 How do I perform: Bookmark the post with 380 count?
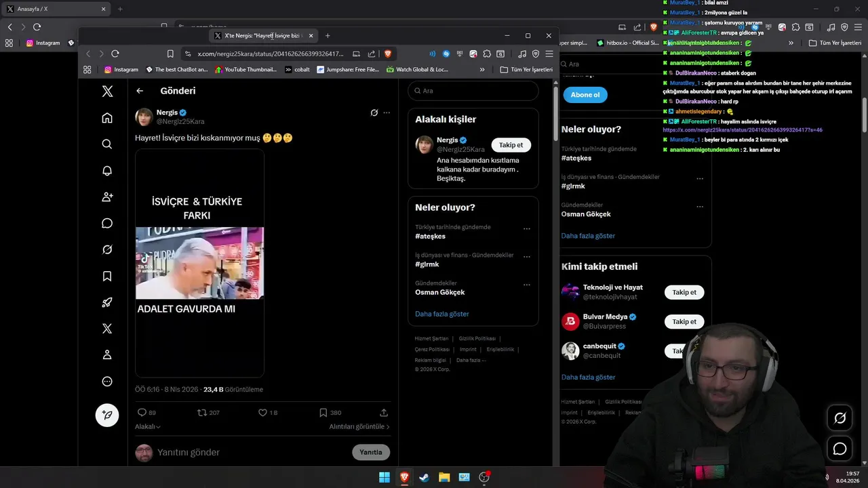[330, 412]
